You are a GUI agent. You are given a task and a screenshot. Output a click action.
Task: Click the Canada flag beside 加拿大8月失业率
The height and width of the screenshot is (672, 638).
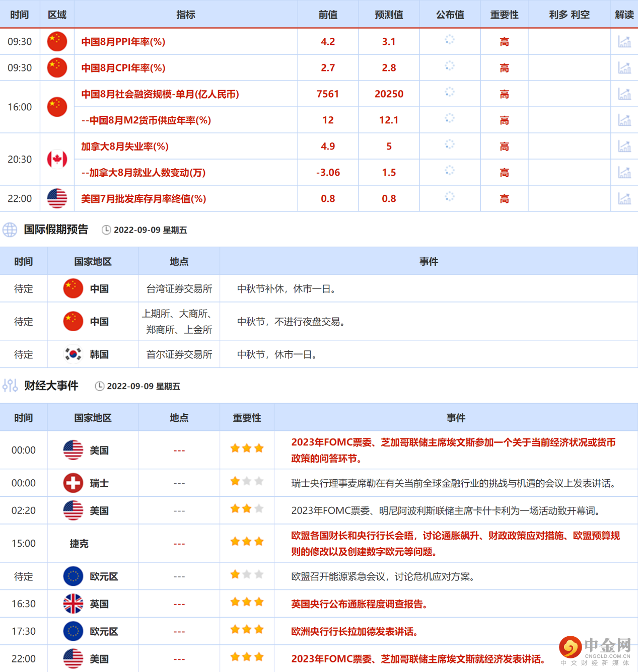pyautogui.click(x=56, y=159)
